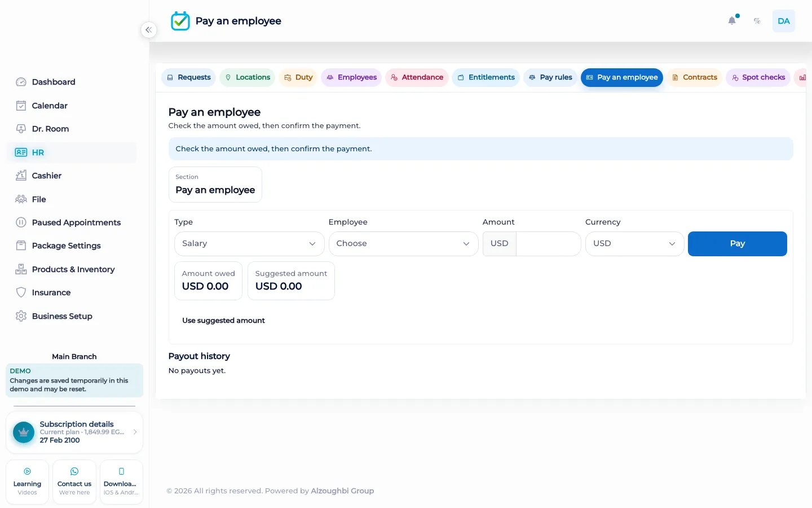
Task: Open the Contracts tab
Action: (694, 77)
